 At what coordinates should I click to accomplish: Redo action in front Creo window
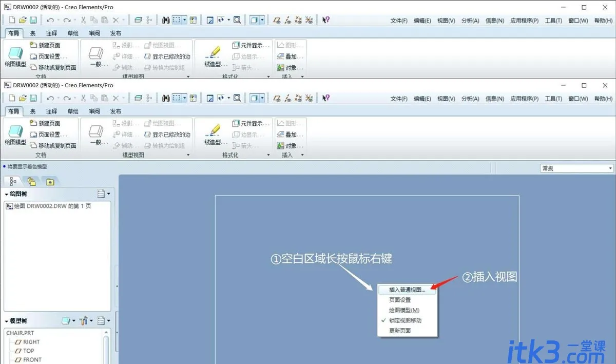(67, 98)
